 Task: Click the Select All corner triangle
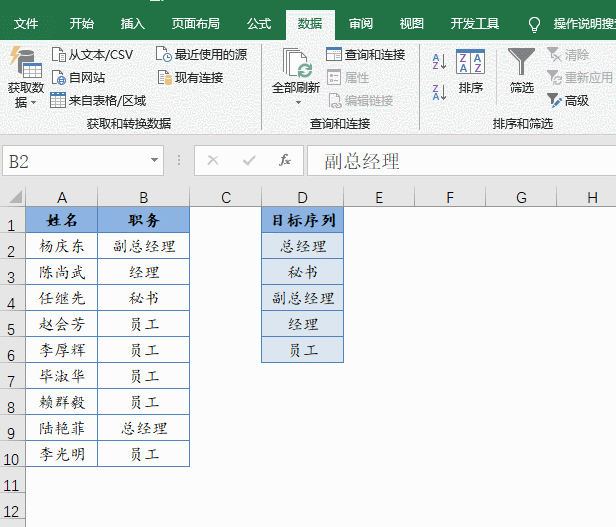[x=15, y=196]
